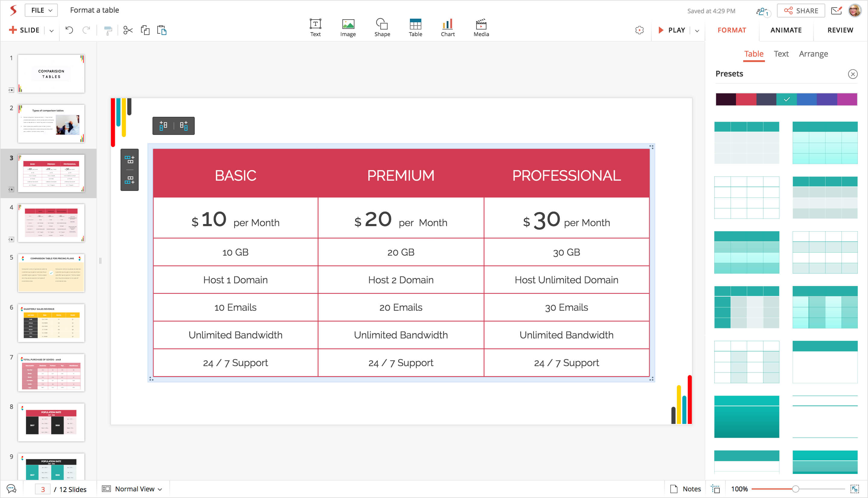
Task: Select the teal checked preset color
Action: [x=786, y=99]
